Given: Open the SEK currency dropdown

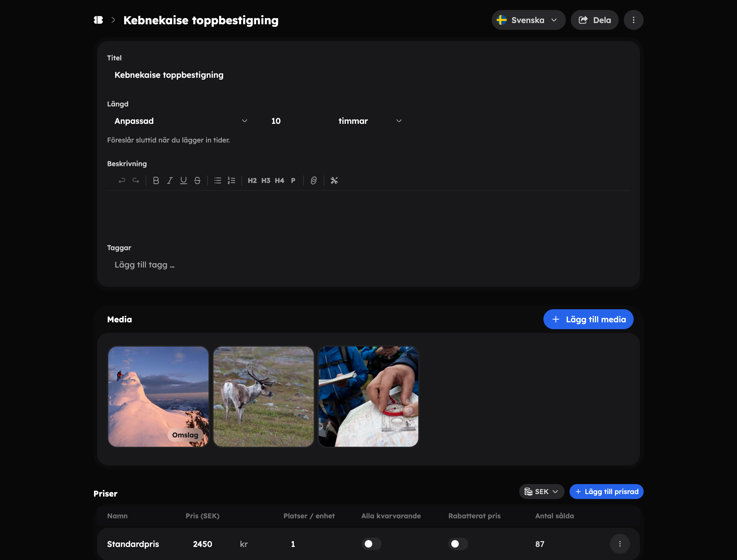Looking at the screenshot, I should pos(542,491).
